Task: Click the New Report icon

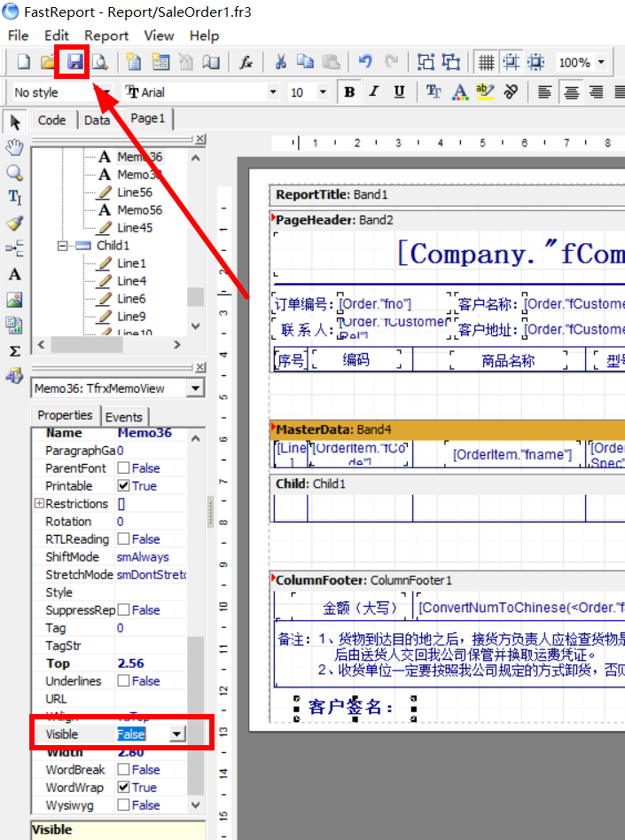Action: click(x=23, y=62)
